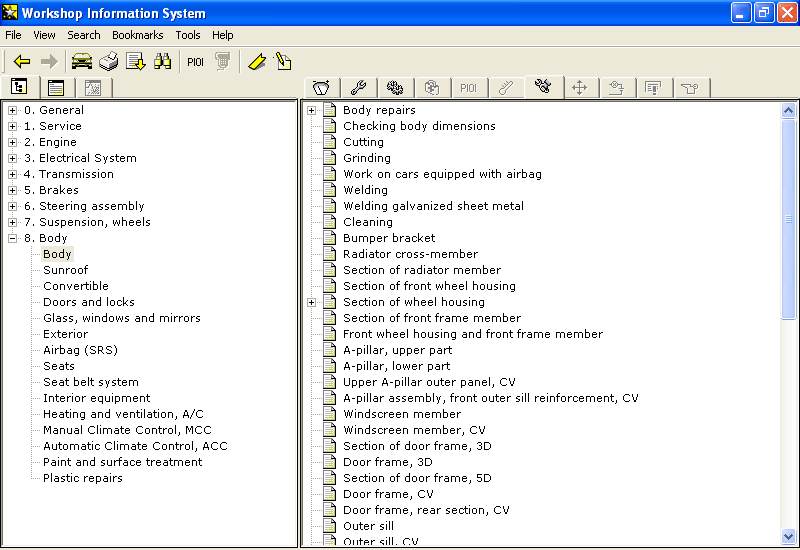This screenshot has width=800, height=550.
Task: Open the File menu
Action: pos(13,35)
